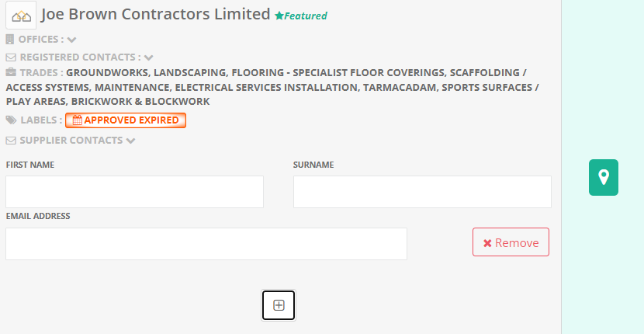Click the briefcase icon beside Trades
The width and height of the screenshot is (644, 334).
click(11, 72)
